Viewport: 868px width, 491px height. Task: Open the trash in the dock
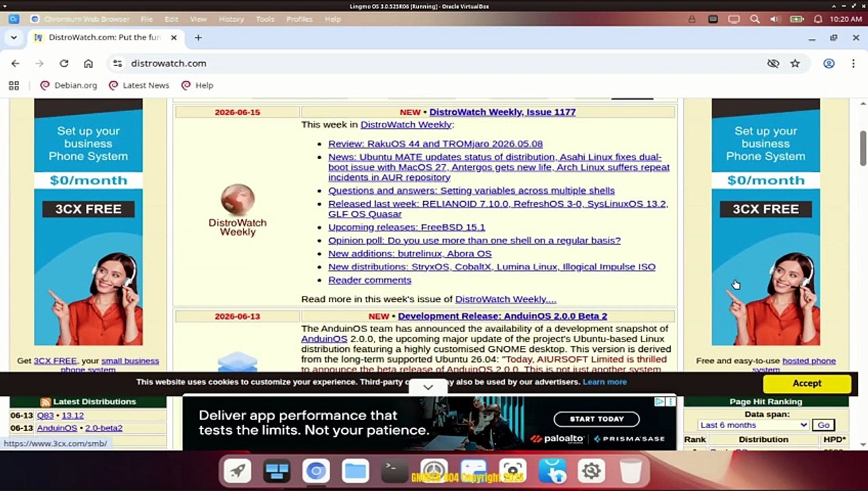[631, 471]
